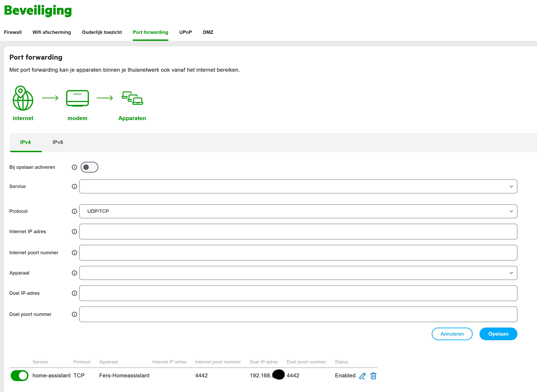Click info icon beside Protocol label
Screen dimensions: 537x392
tap(74, 211)
